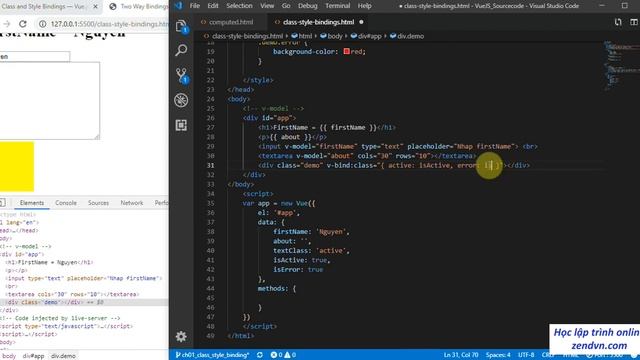Image resolution: width=640 pixels, height=360 pixels.
Task: Select the class-style-bindings.html editor tab
Action: click(318, 22)
